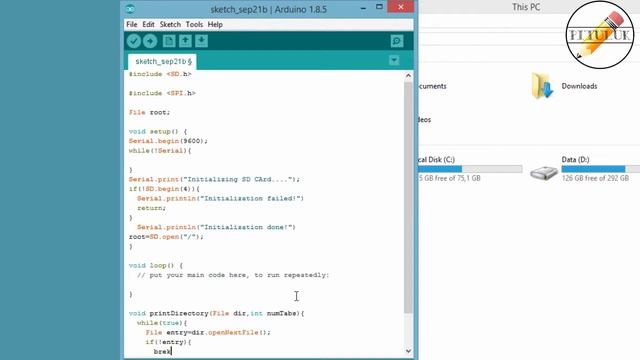Open the File menu

pyautogui.click(x=131, y=24)
